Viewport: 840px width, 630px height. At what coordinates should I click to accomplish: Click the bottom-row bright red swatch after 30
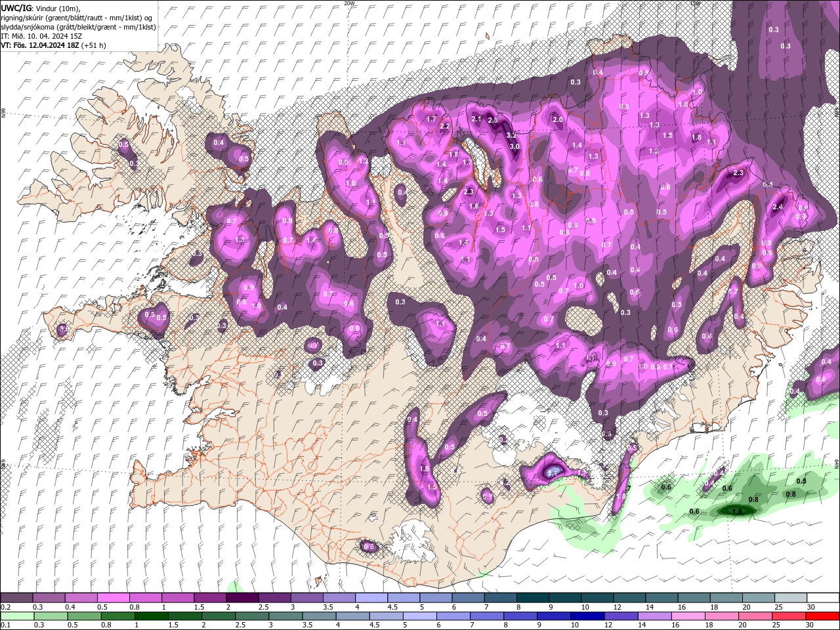822,616
